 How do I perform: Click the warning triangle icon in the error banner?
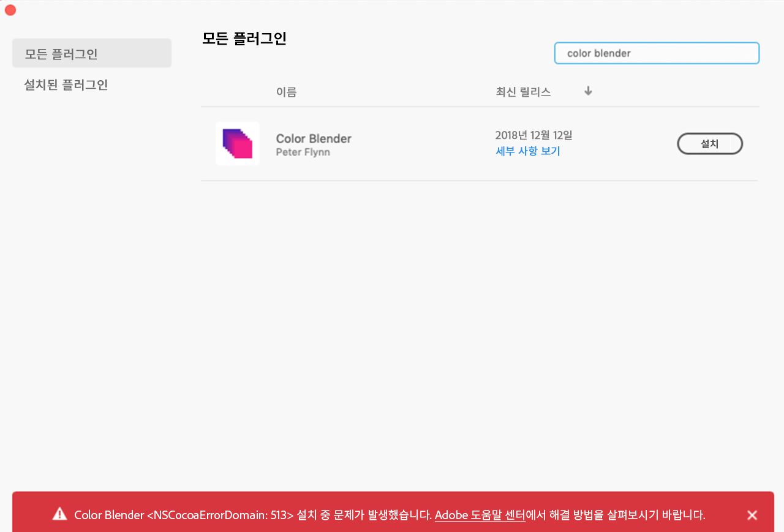tap(59, 514)
